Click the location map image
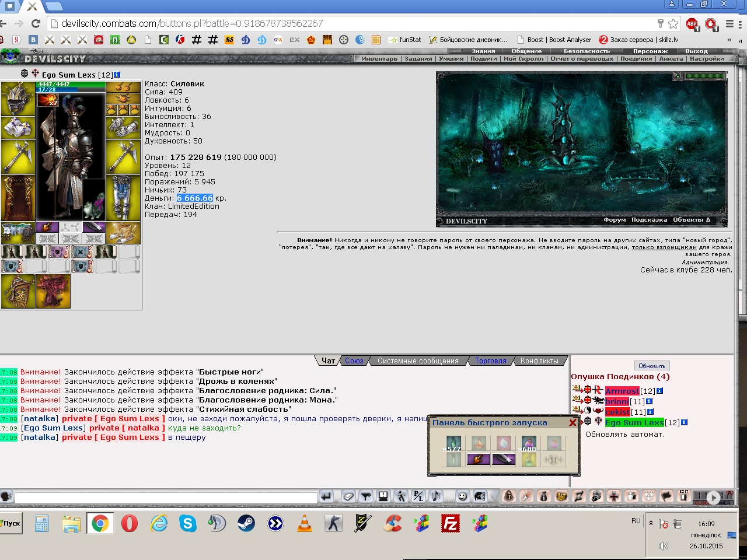Viewport: 747px width, 560px height. point(582,149)
